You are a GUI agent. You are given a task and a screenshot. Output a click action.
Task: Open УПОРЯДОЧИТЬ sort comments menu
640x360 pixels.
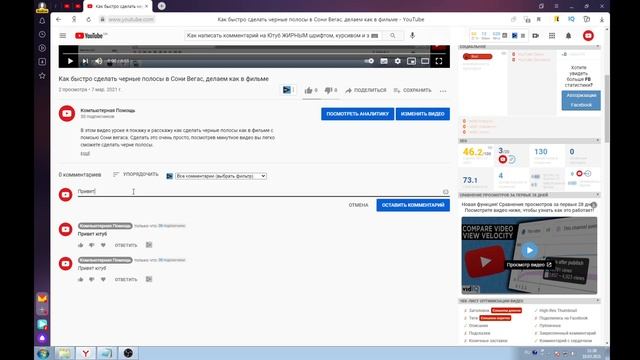click(x=136, y=174)
